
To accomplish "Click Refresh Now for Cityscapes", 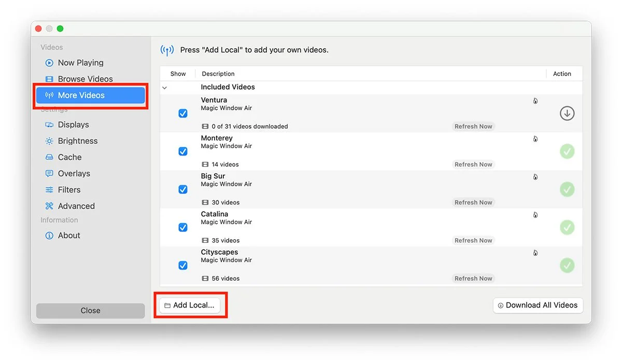I will click(473, 278).
